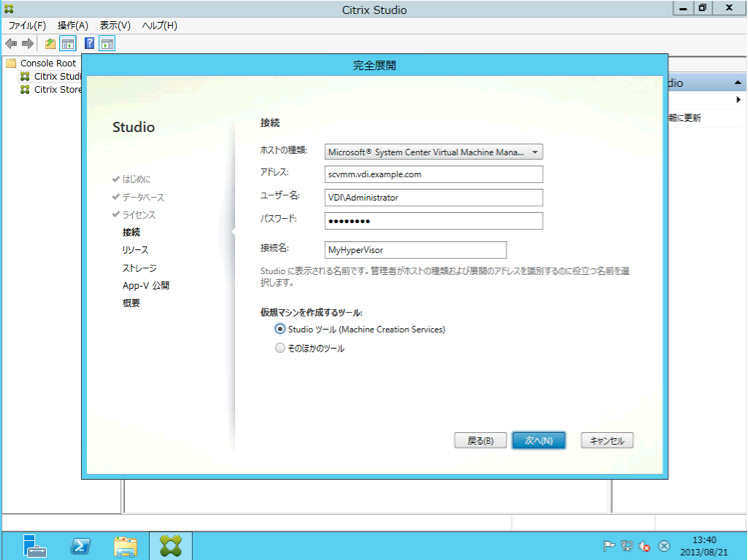The image size is (748, 560).
Task: Select the そのほかのツール radio button
Action: tap(280, 348)
